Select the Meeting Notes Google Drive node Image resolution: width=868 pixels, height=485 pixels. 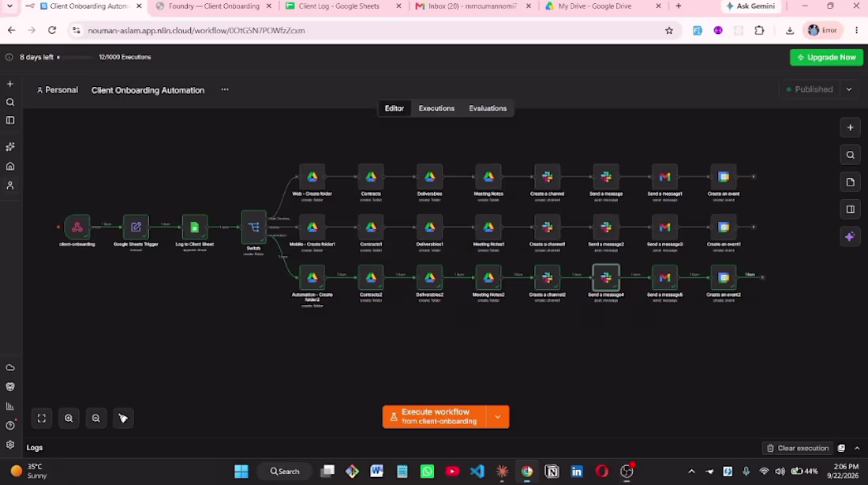click(488, 177)
